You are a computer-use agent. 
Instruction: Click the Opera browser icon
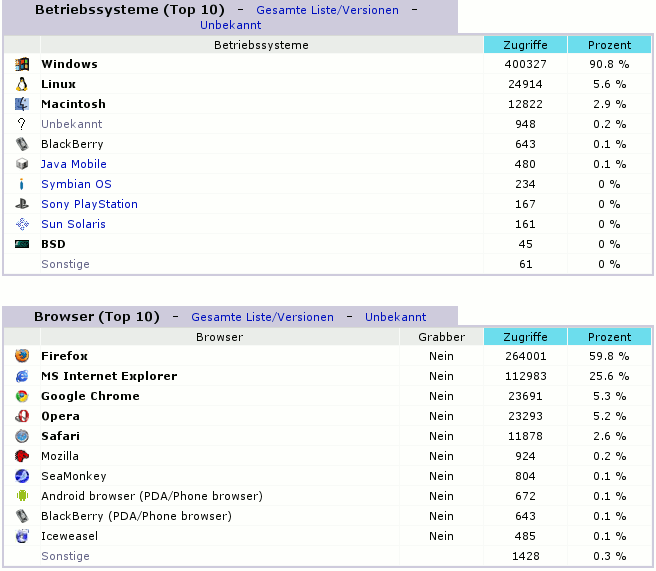[x=22, y=416]
